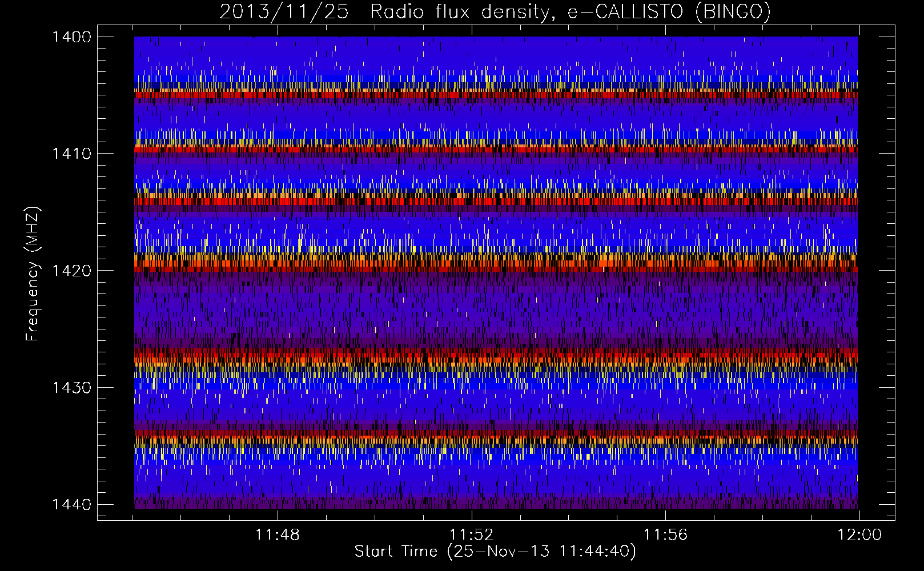Click the 12:00 time tick label
Image resolution: width=924 pixels, height=571 pixels.
pos(859,535)
